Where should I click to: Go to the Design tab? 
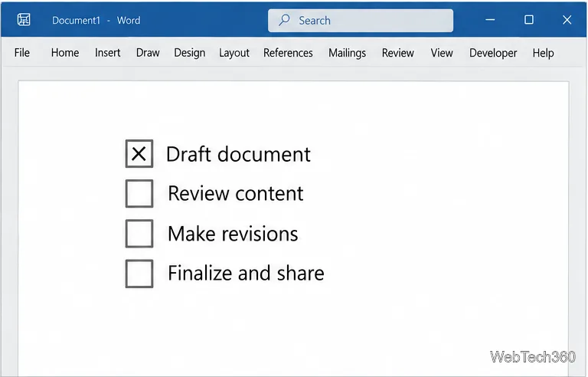pyautogui.click(x=189, y=53)
